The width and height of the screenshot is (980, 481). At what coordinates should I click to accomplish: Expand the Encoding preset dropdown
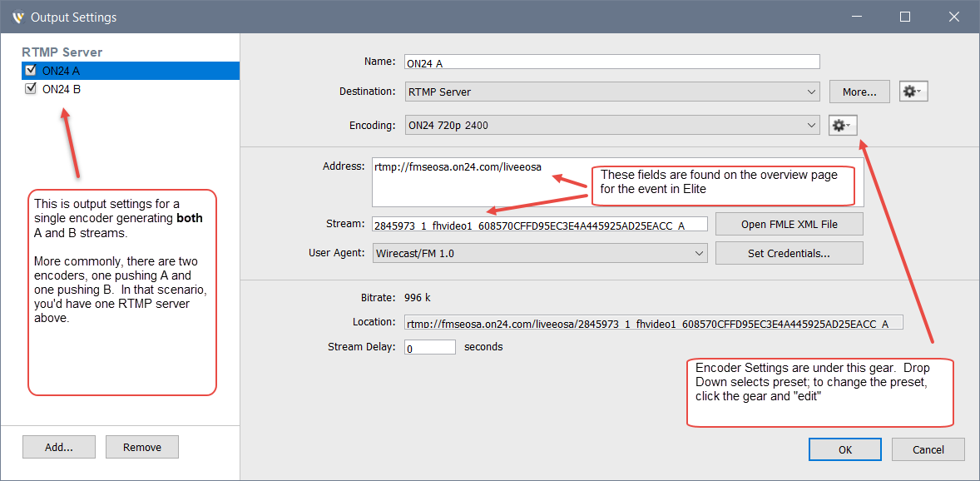coord(611,126)
